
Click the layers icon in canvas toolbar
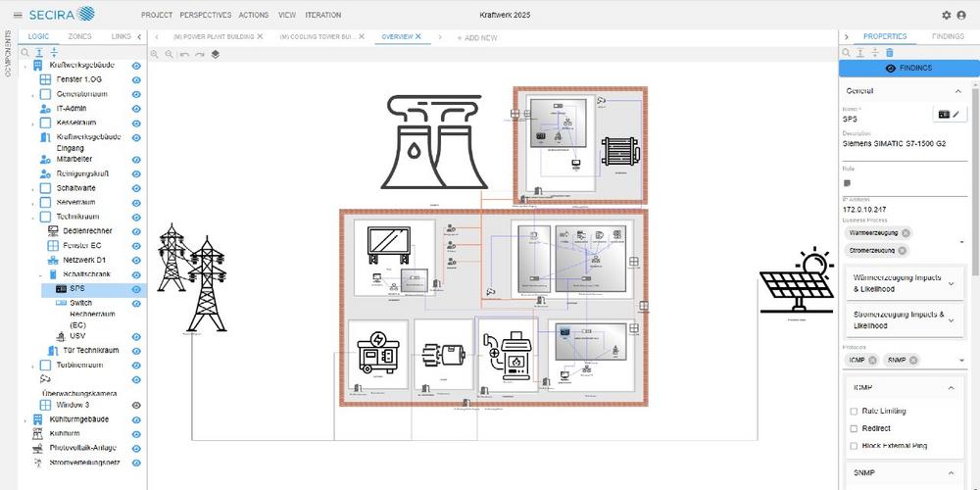pos(216,54)
